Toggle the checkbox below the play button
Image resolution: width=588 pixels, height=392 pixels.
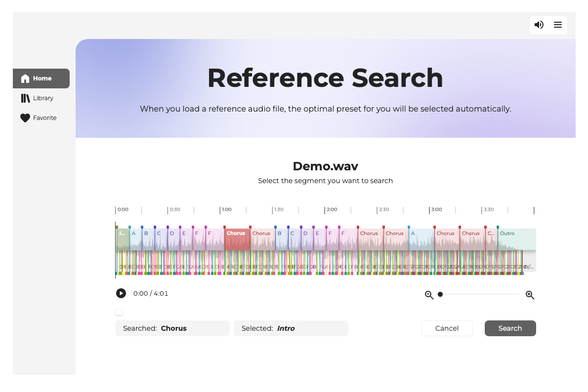tap(119, 312)
